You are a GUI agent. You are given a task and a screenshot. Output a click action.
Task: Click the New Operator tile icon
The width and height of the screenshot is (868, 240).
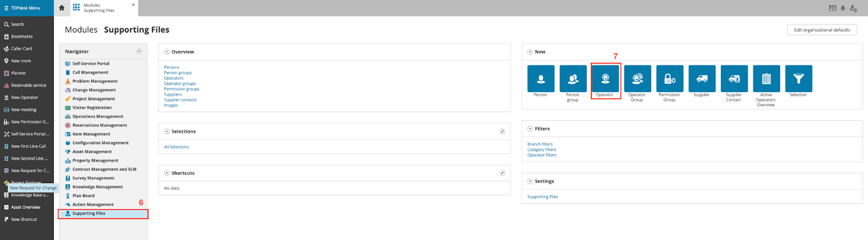(x=605, y=79)
